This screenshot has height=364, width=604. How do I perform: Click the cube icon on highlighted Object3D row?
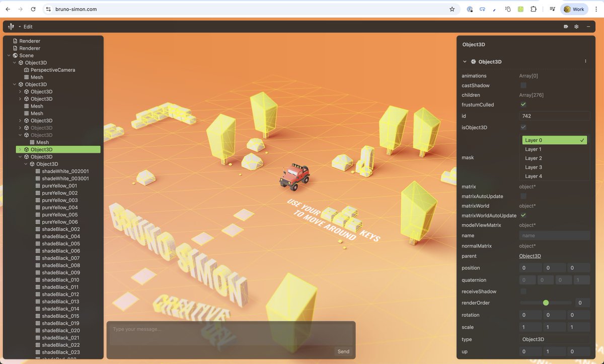pyautogui.click(x=27, y=150)
